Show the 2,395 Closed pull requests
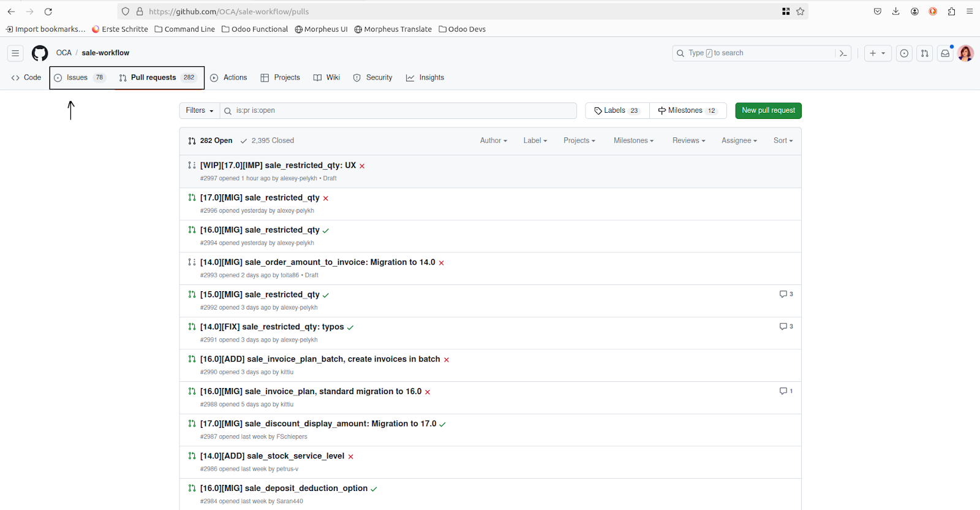The image size is (980, 510). click(x=267, y=141)
